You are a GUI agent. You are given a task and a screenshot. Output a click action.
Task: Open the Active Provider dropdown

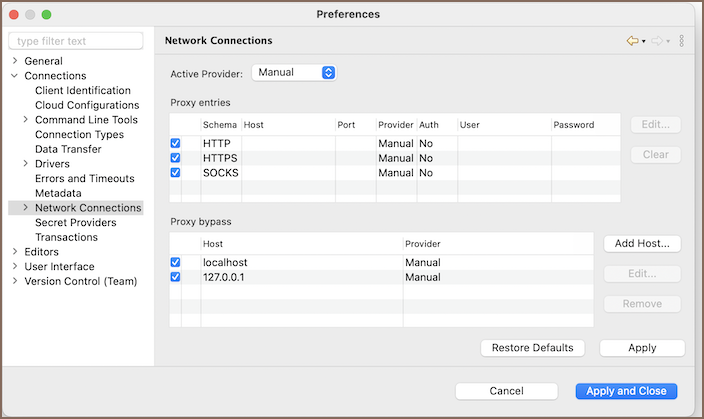pos(295,73)
